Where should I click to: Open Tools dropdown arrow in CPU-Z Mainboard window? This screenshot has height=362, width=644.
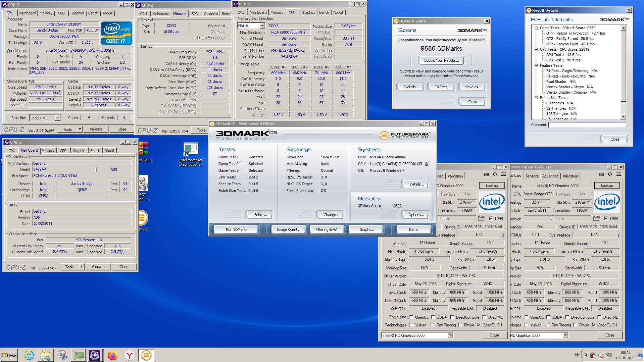pos(82,267)
